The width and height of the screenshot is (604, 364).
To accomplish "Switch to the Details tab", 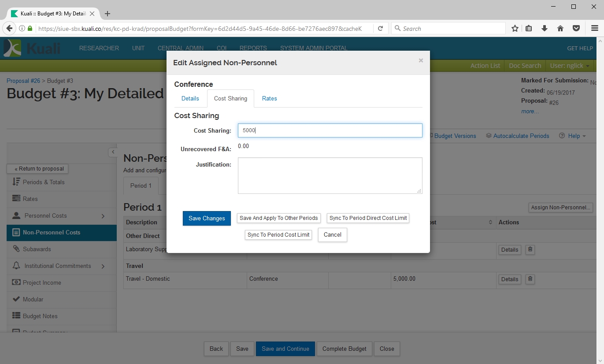I will coord(190,98).
